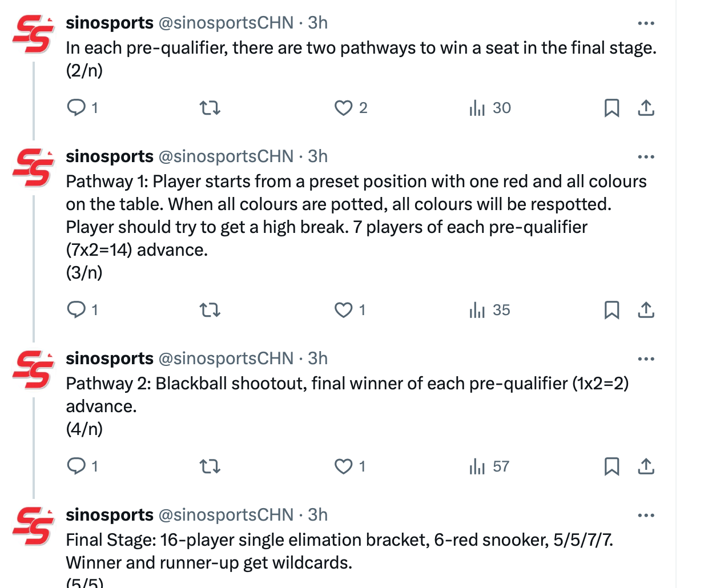
Task: Share the Pathway 1 tweet
Action: pos(646,310)
